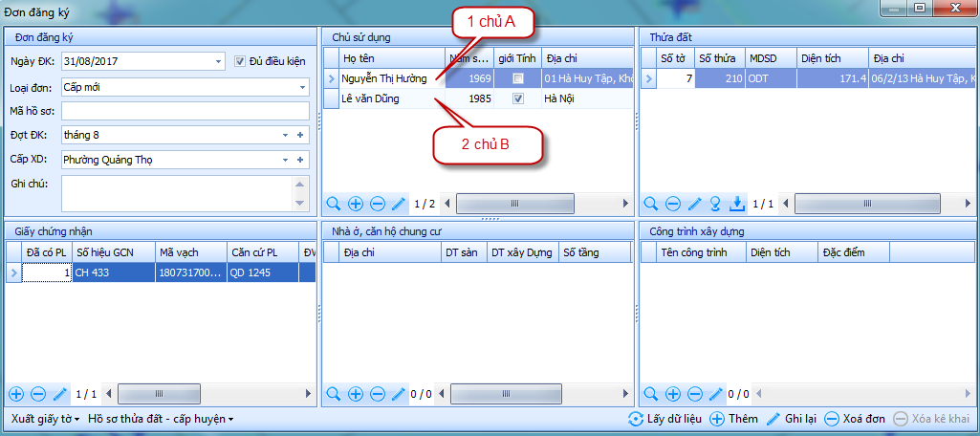
Task: Add a new owner in Chủ sử dụng panel
Action: pyautogui.click(x=356, y=204)
